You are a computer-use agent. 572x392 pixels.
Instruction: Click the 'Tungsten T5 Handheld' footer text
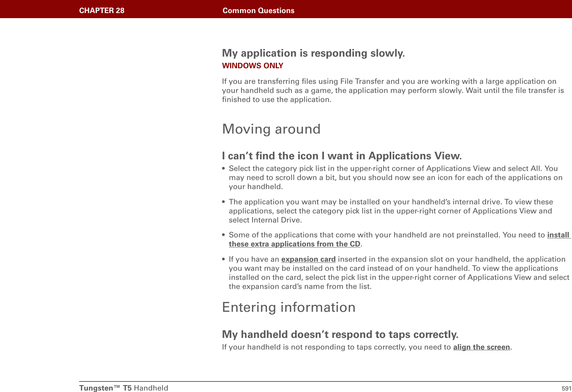click(x=124, y=388)
